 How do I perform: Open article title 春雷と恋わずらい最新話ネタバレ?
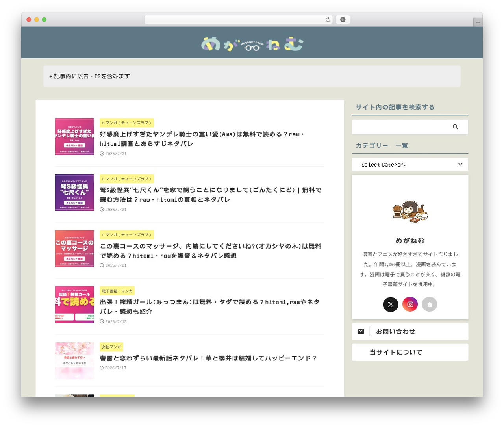click(208, 358)
